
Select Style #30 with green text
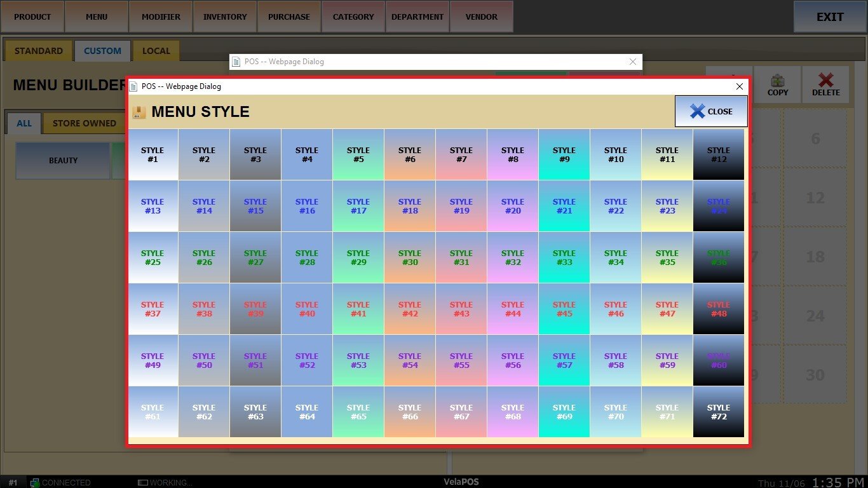(410, 258)
